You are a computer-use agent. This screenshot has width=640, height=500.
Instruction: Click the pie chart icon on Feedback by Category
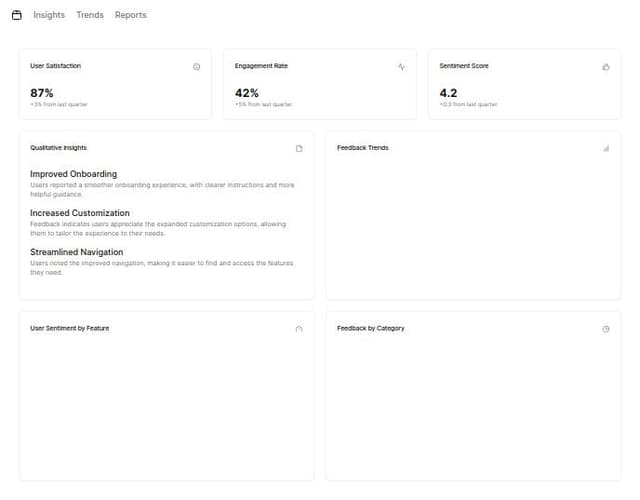click(x=606, y=329)
